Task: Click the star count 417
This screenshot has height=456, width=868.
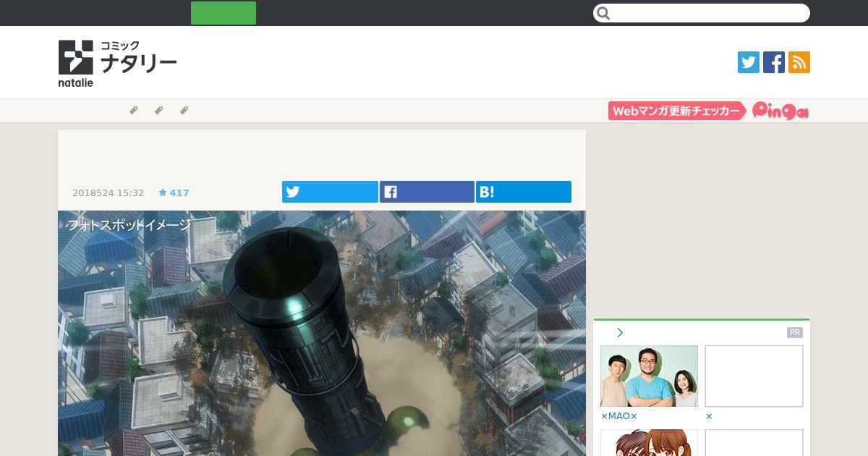Action: coord(174,193)
